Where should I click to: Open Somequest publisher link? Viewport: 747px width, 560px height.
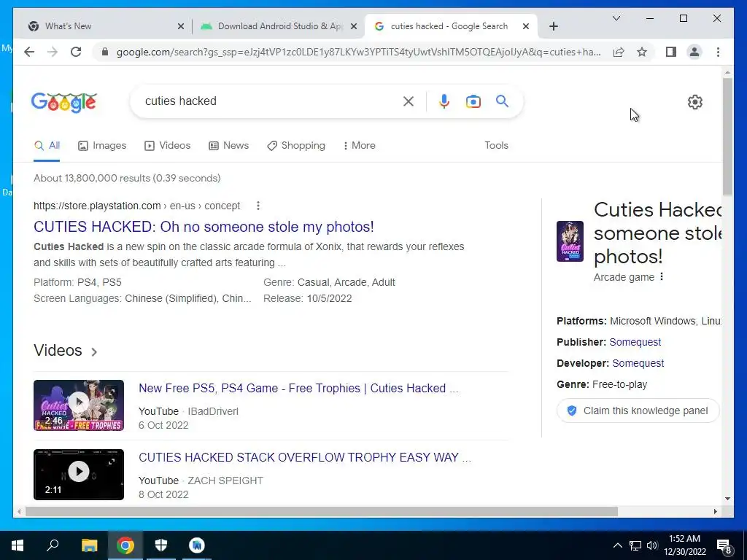point(635,342)
